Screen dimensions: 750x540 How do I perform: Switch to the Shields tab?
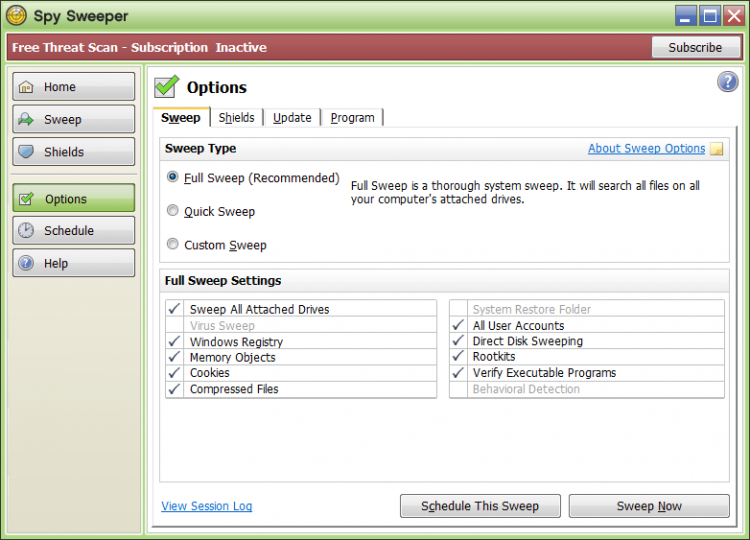coord(236,118)
